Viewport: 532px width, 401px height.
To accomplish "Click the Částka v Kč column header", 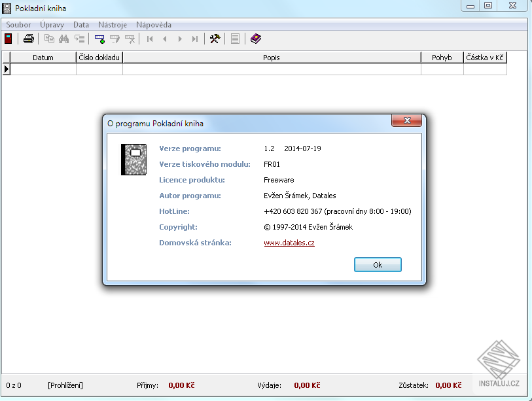I will tap(485, 58).
